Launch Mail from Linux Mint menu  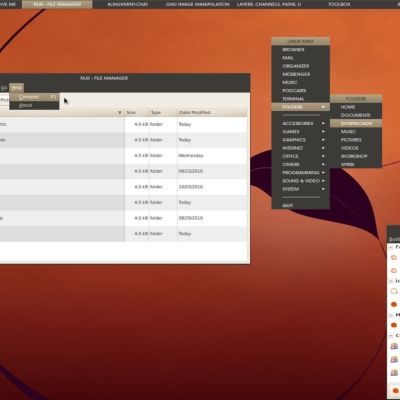301,58
